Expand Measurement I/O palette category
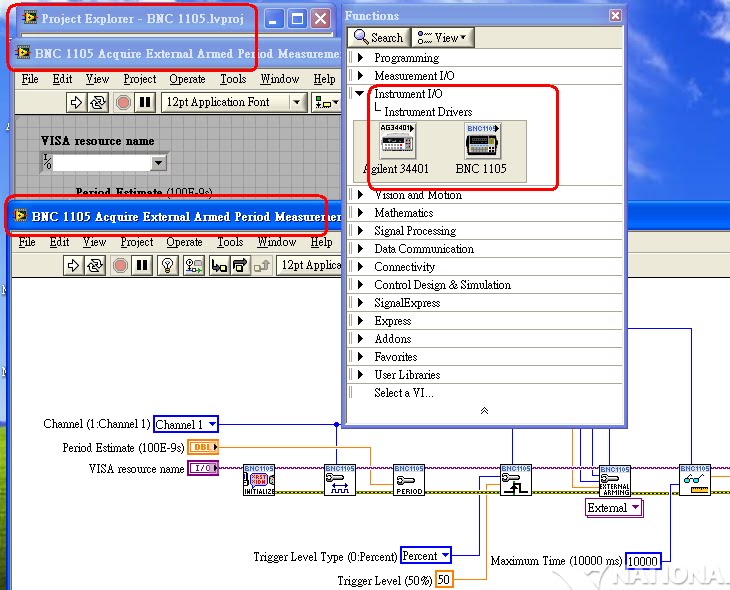Screen dimensions: 730x590 pos(360,75)
